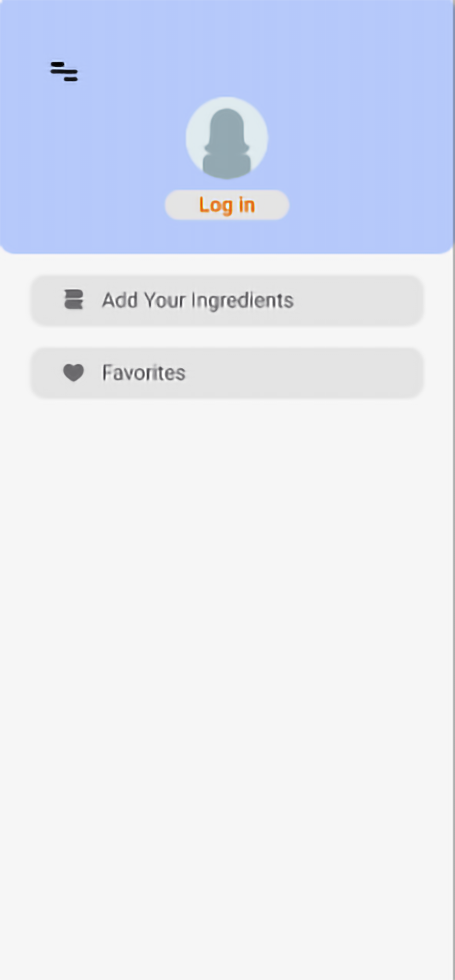The image size is (455, 980).
Task: Click the orange Log in text
Action: [x=227, y=205]
